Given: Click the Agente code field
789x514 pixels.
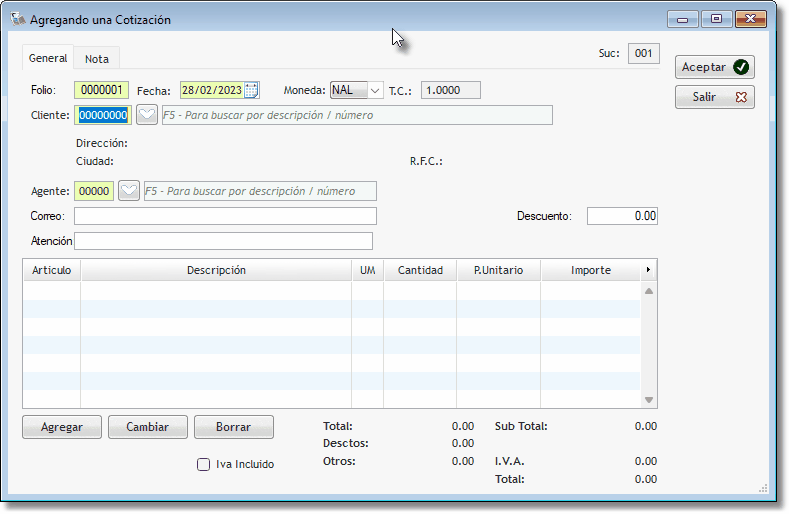Looking at the screenshot, I should (94, 191).
